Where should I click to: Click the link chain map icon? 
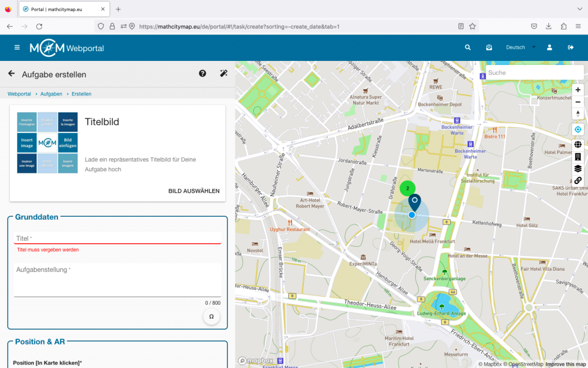pos(578,181)
